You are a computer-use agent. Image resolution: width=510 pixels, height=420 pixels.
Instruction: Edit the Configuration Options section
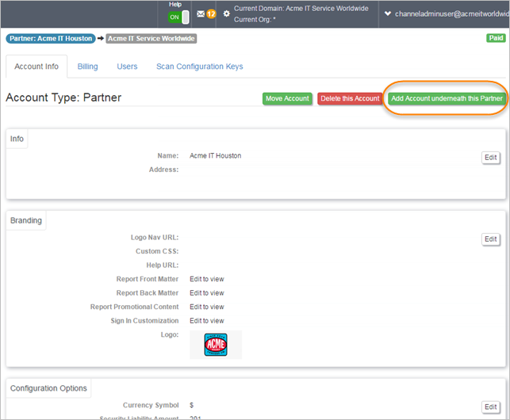[490, 407]
